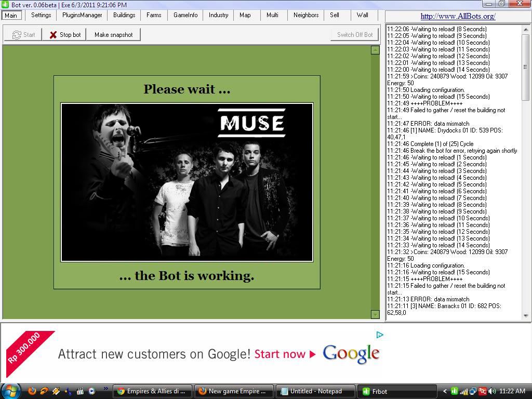
Task: Click the taskbar clock 11:22 AM
Action: [x=512, y=391]
